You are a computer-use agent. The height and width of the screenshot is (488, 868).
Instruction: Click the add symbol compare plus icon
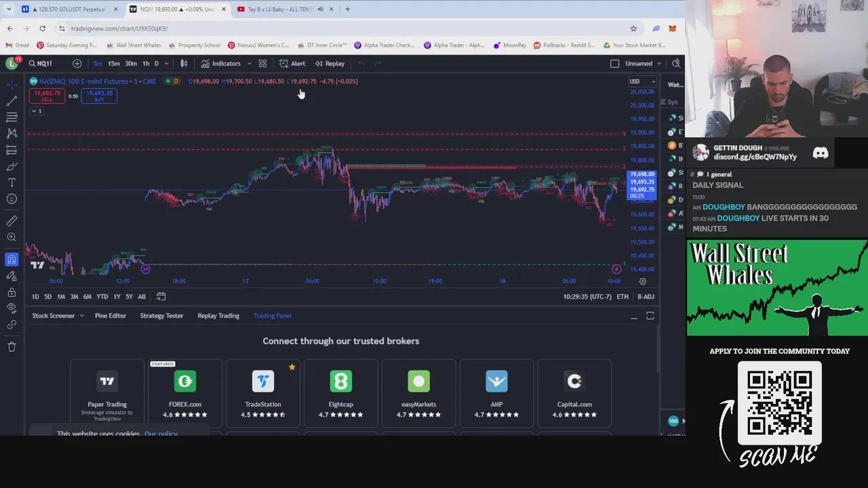click(x=77, y=63)
